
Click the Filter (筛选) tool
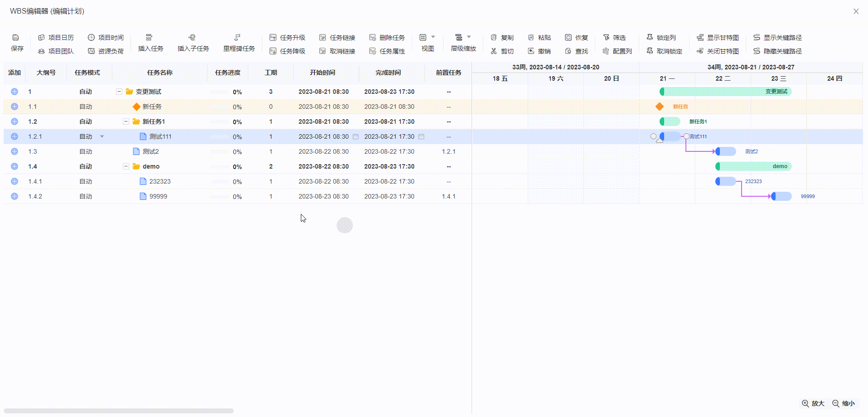click(614, 38)
